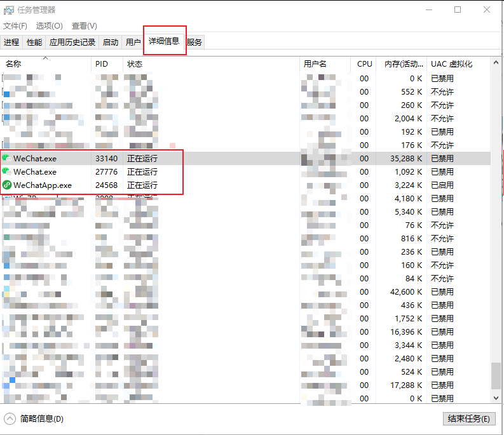The height and width of the screenshot is (435, 504).
Task: Click memory value 436 K
Action: pos(411,305)
